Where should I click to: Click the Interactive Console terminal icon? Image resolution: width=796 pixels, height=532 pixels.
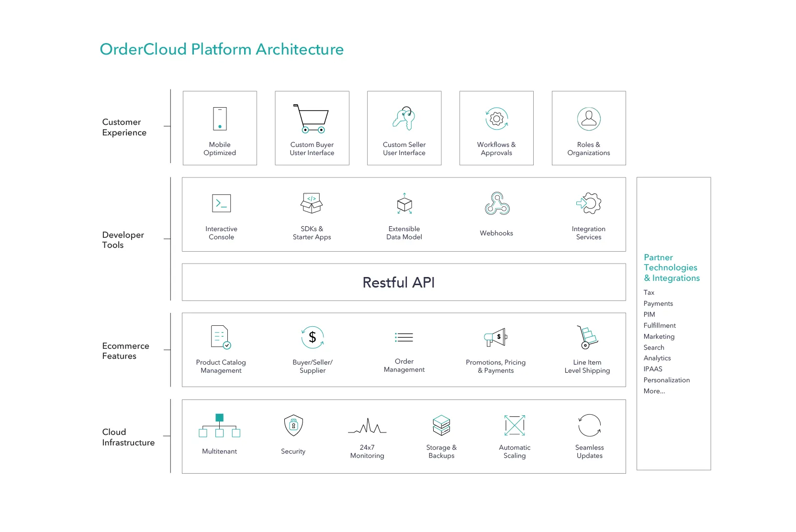coord(221,203)
